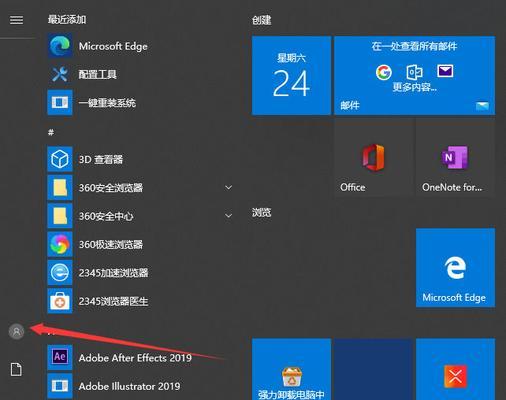Click the 最近添加 section header
The width and height of the screenshot is (506, 400).
(x=67, y=20)
